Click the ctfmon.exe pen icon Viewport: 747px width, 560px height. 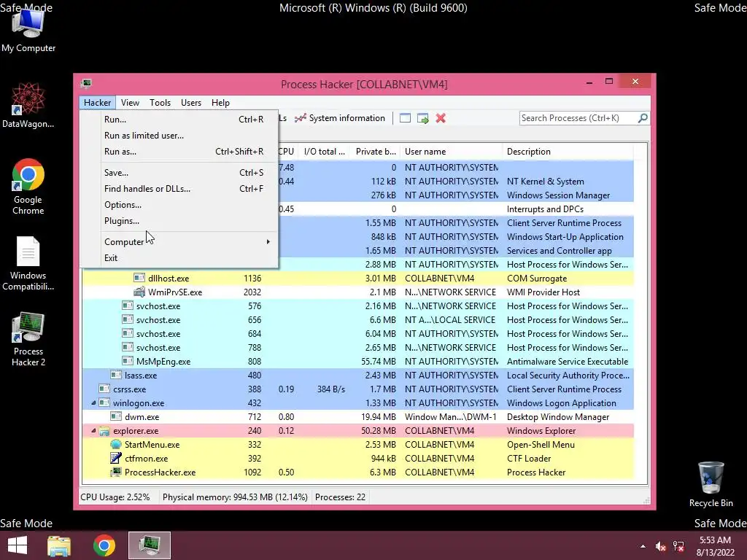(x=116, y=458)
